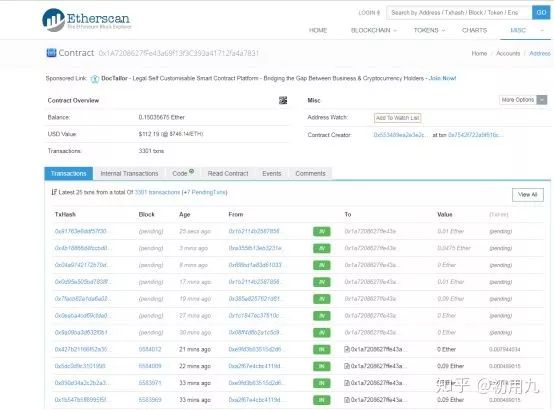The width and height of the screenshot is (554, 410).
Task: Click the Add To Watch List button
Action: [397, 118]
